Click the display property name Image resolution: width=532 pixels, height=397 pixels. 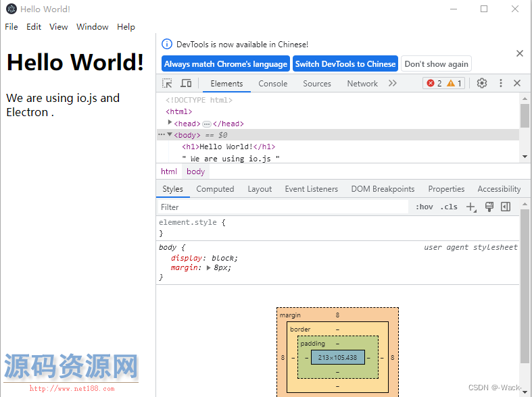(187, 258)
